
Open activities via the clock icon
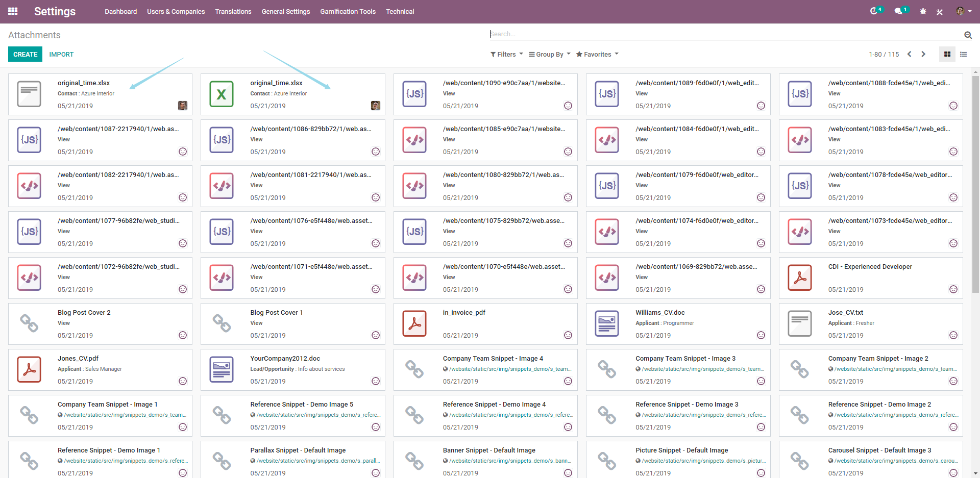(874, 11)
